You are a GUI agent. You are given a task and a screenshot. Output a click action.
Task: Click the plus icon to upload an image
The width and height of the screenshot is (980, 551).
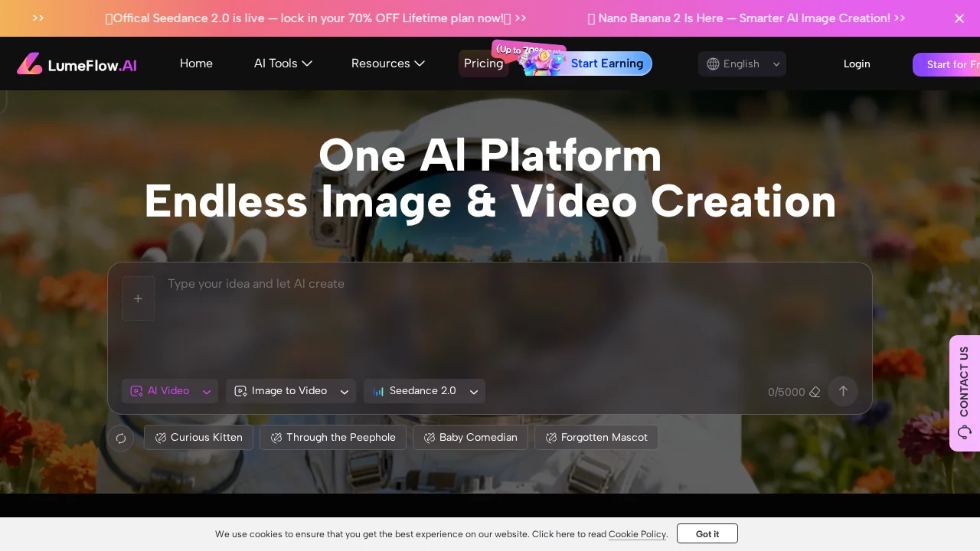[x=138, y=298]
